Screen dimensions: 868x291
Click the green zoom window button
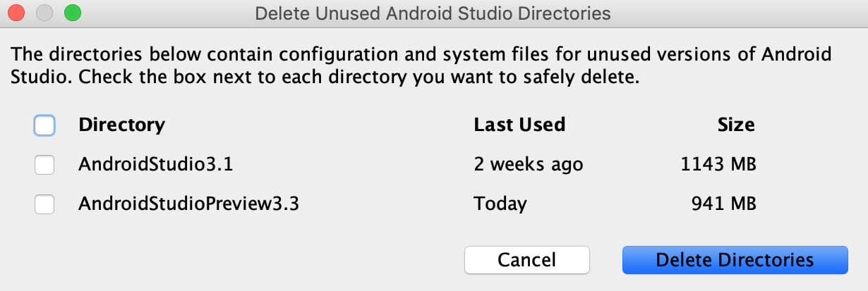(71, 13)
